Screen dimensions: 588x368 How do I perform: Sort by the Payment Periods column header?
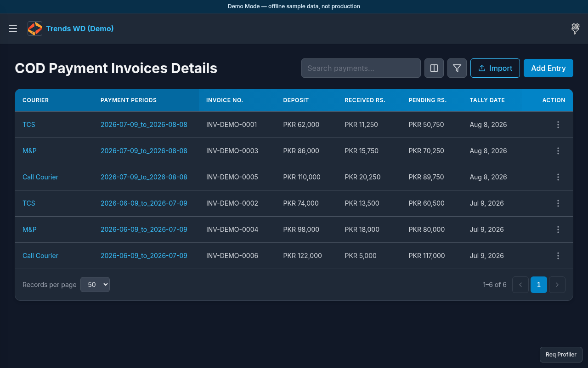[x=129, y=100]
